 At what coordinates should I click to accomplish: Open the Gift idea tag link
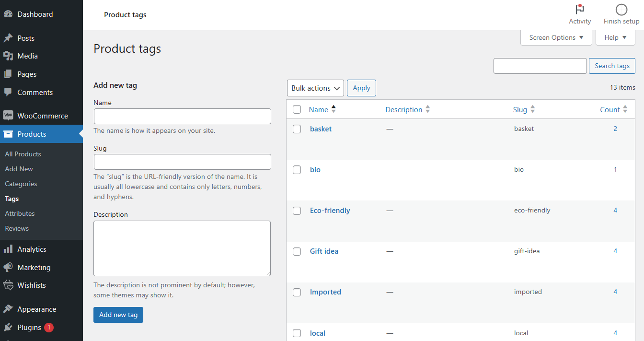pyautogui.click(x=324, y=251)
